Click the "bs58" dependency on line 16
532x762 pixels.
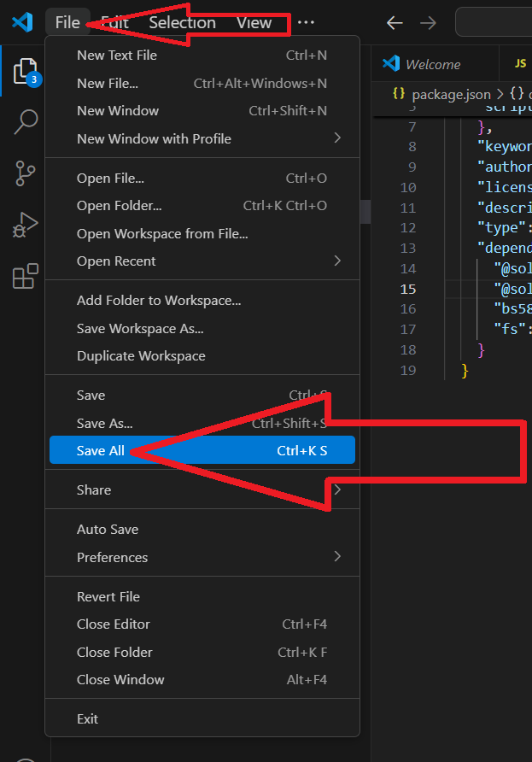[x=513, y=308]
